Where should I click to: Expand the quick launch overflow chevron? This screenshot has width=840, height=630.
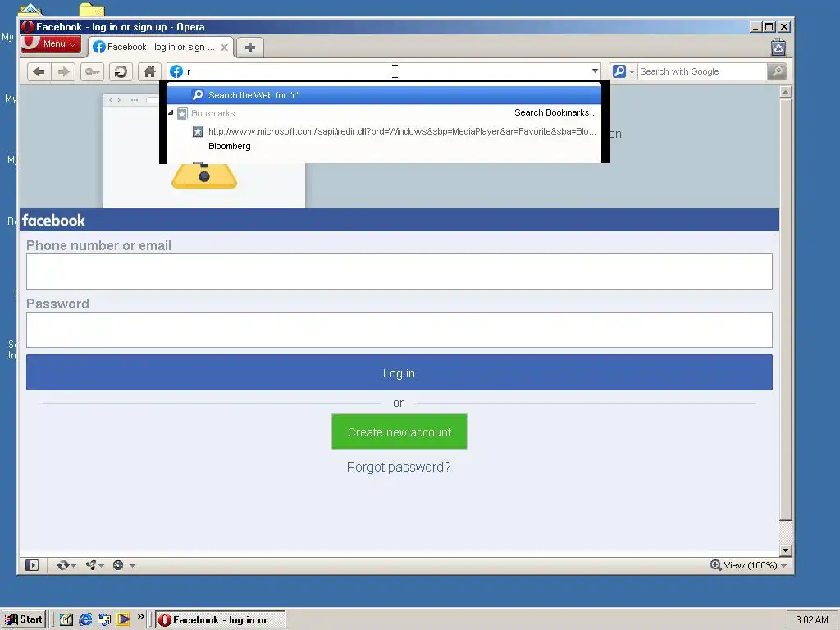click(141, 617)
